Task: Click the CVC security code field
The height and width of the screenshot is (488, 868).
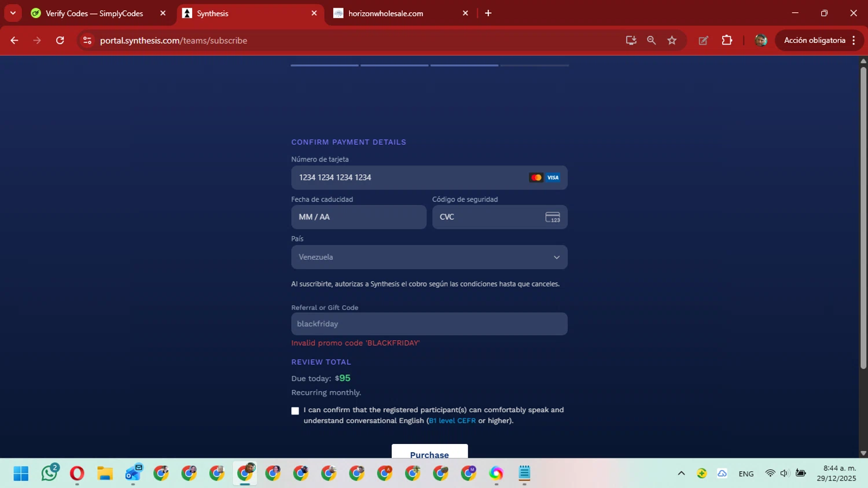Action: click(500, 217)
